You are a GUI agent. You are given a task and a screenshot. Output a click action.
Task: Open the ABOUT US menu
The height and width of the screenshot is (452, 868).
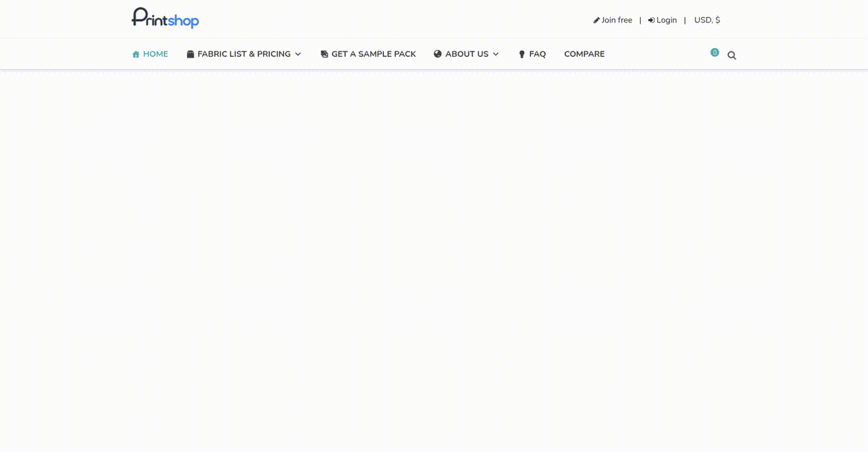pyautogui.click(x=467, y=54)
